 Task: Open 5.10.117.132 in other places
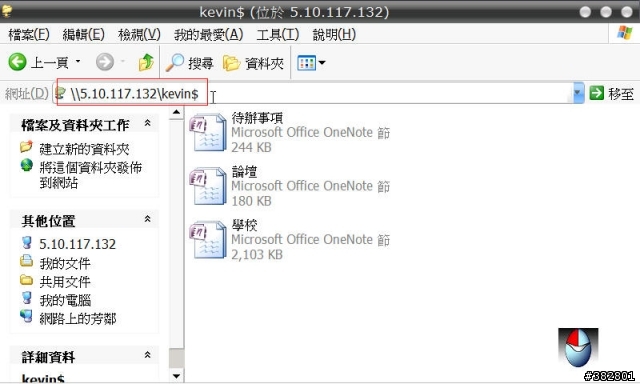click(x=78, y=244)
